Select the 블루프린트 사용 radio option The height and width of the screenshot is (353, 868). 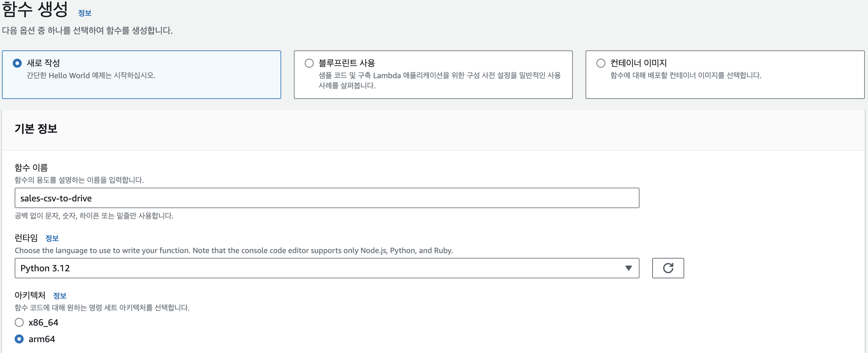(x=309, y=63)
